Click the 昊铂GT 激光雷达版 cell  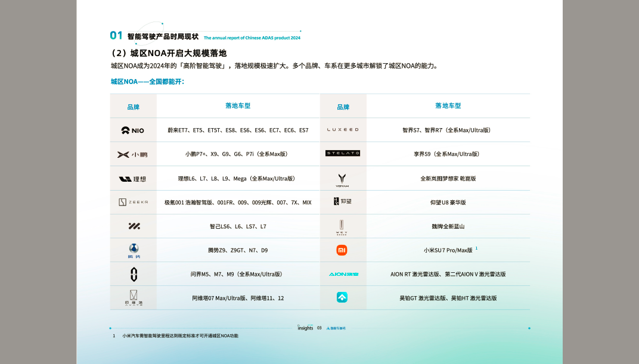click(448, 298)
